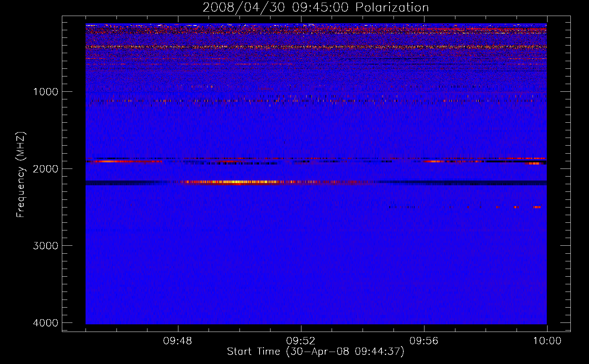Click the 'Start Time (30-Apr-08 09:44:37)' label
The width and height of the screenshot is (589, 364).
coord(316,352)
